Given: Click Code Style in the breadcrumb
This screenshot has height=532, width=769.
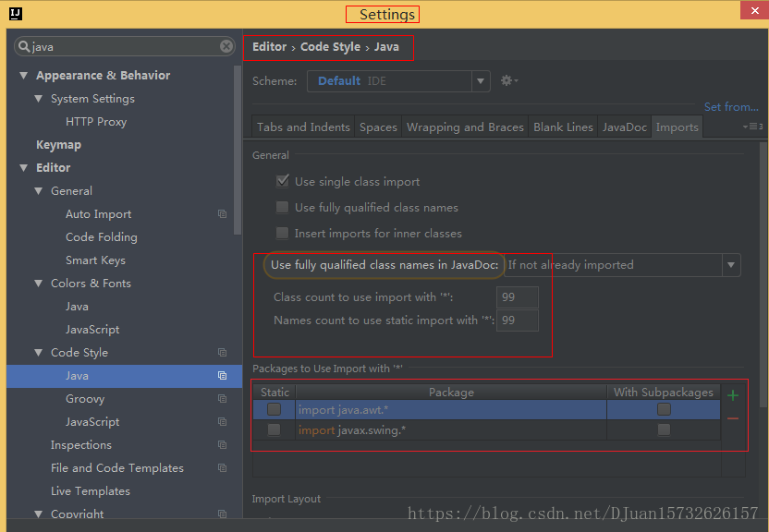Looking at the screenshot, I should click(x=330, y=47).
